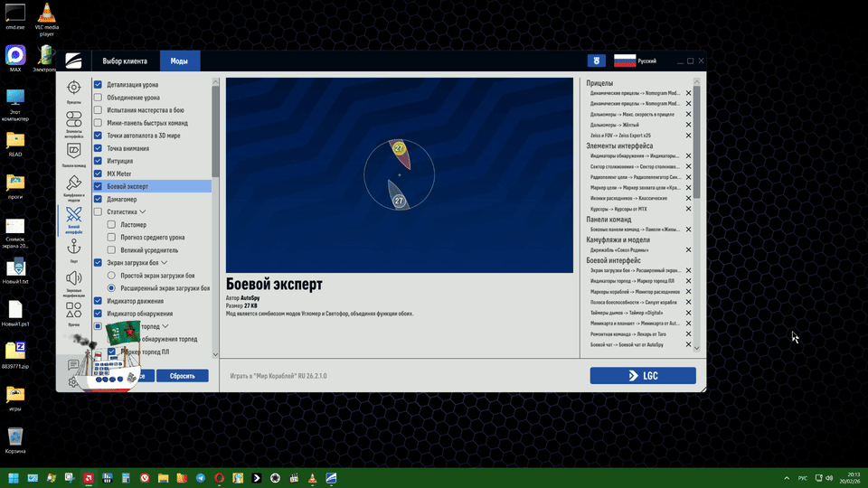This screenshot has height=488, width=868.
Task: Click the Сбросить button
Action: coord(182,376)
